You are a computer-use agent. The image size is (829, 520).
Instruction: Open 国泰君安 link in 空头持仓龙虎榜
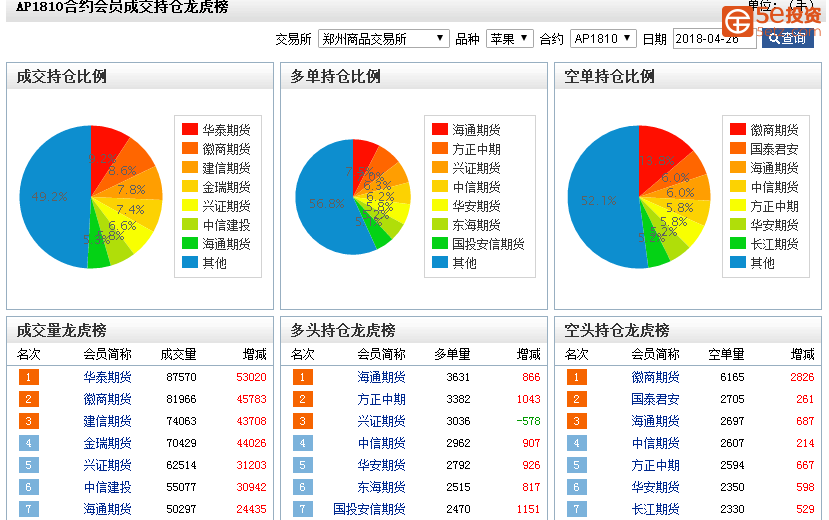click(655, 399)
